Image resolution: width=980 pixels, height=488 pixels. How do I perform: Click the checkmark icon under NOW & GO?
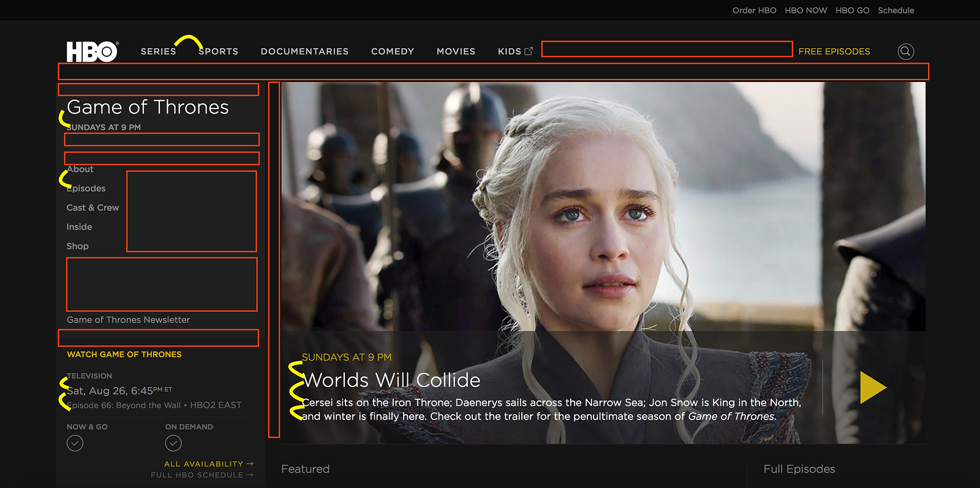coord(75,443)
